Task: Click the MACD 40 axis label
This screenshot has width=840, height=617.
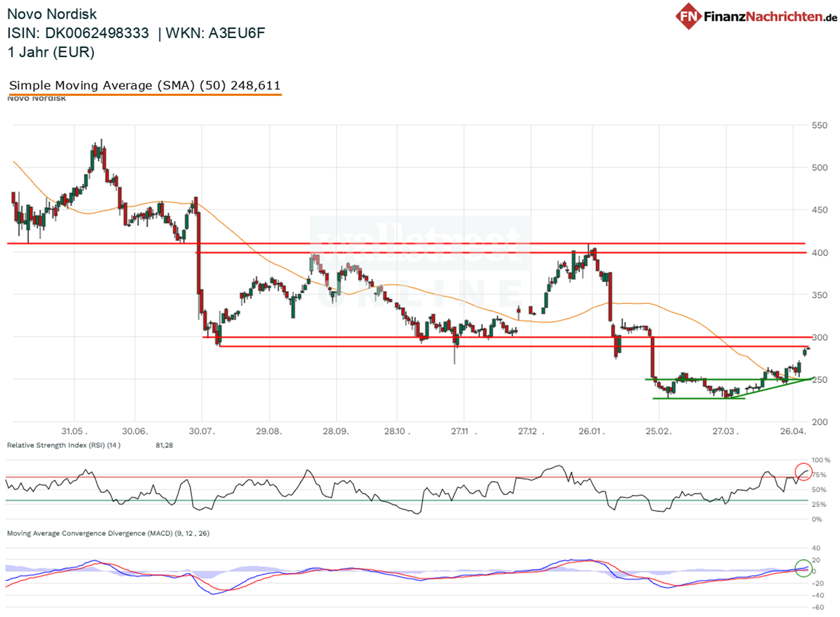Action: point(816,548)
